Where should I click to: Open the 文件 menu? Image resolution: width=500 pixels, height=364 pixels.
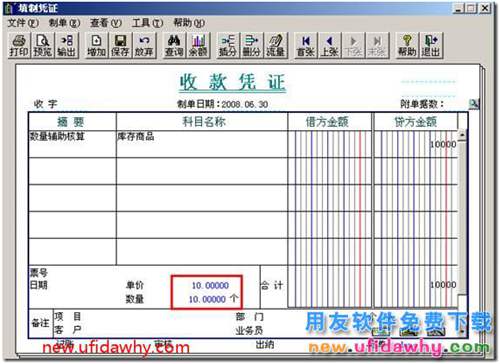click(x=23, y=23)
